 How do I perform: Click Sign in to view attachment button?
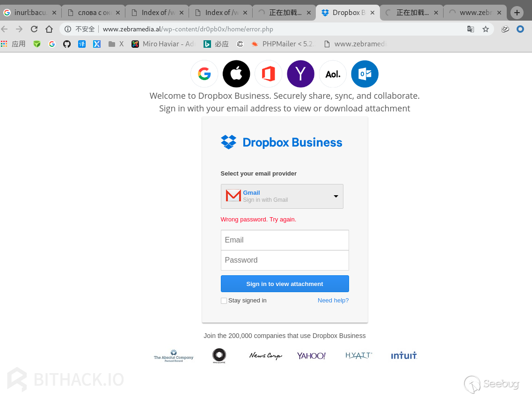pos(284,284)
